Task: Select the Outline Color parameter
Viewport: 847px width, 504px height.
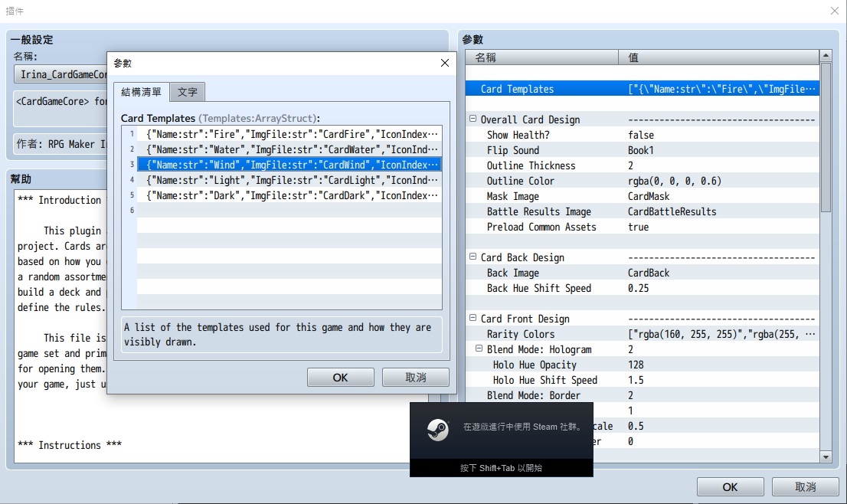Action: (x=643, y=181)
